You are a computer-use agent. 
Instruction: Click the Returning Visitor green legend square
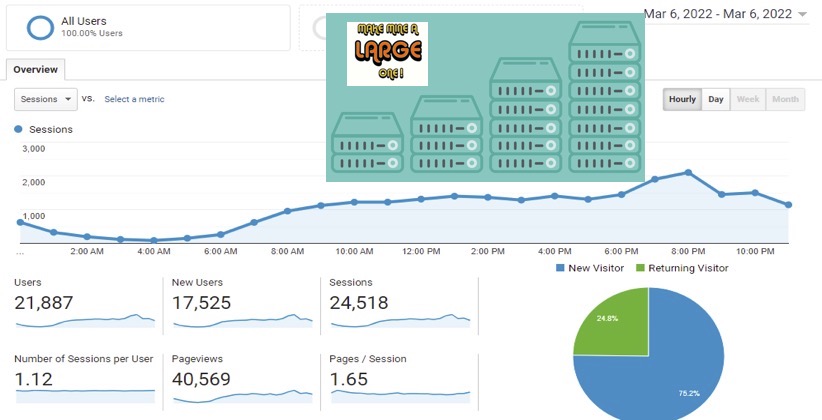point(640,268)
